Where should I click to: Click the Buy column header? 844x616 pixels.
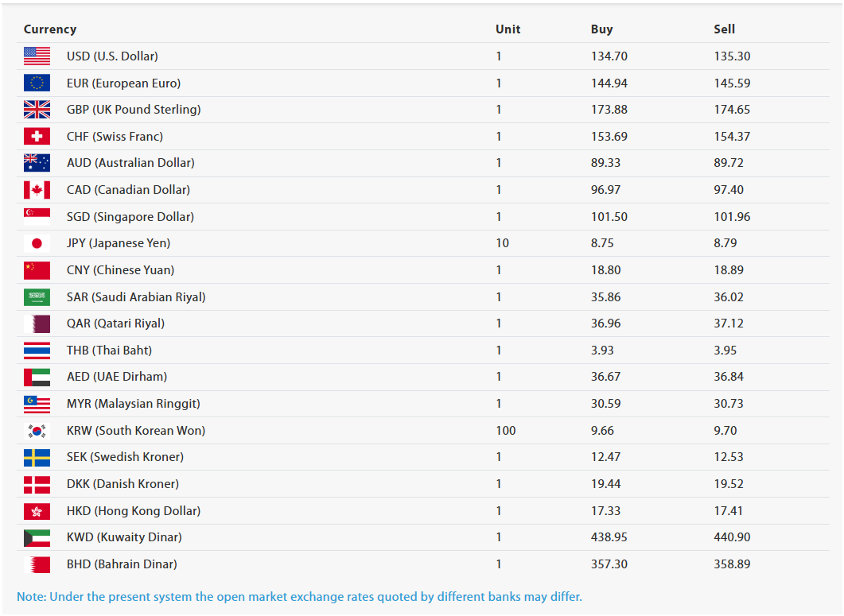(602, 29)
